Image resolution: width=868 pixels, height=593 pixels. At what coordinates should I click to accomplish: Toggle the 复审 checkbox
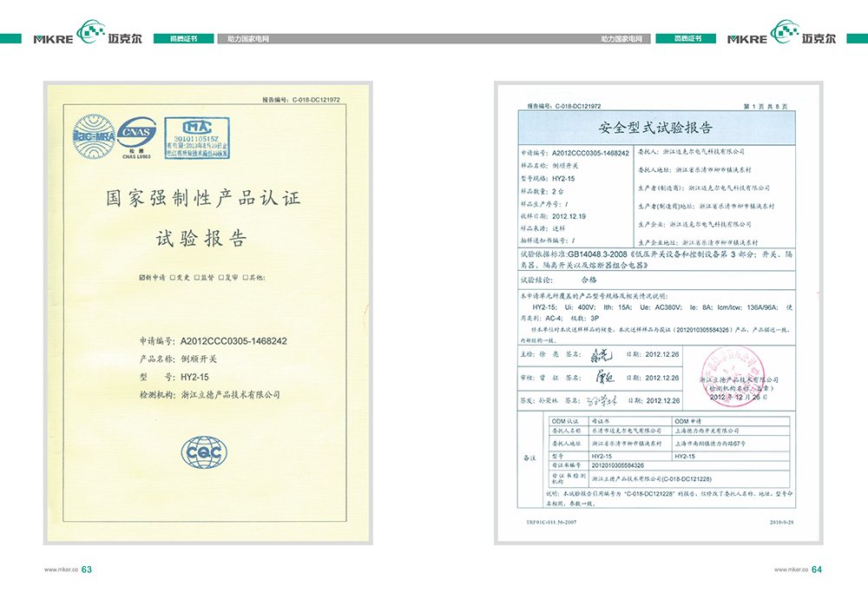point(220,277)
